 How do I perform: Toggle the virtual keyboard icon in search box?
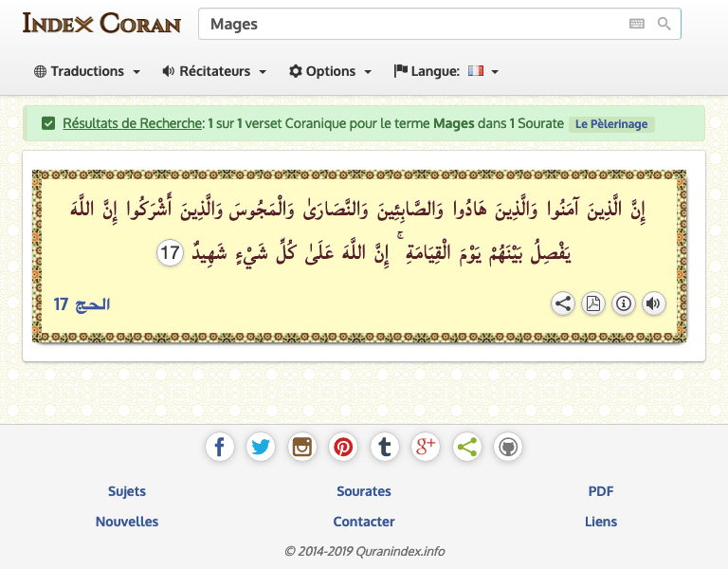(637, 24)
